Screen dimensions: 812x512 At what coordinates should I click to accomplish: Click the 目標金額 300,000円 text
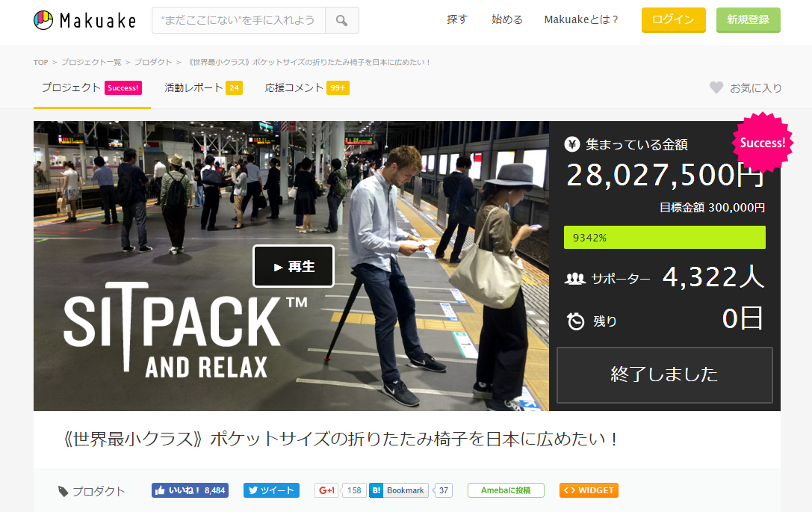[x=712, y=208]
